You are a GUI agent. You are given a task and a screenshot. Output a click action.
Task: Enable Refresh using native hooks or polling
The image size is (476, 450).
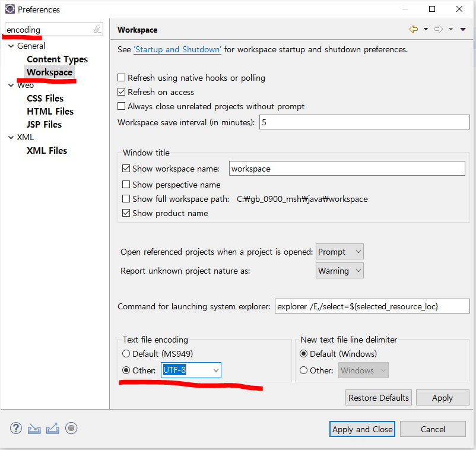(121, 78)
